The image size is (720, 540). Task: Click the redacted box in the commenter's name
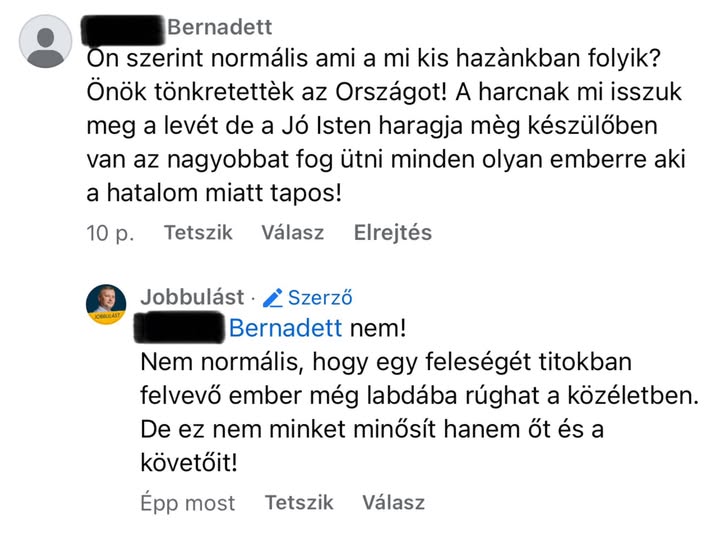click(124, 27)
